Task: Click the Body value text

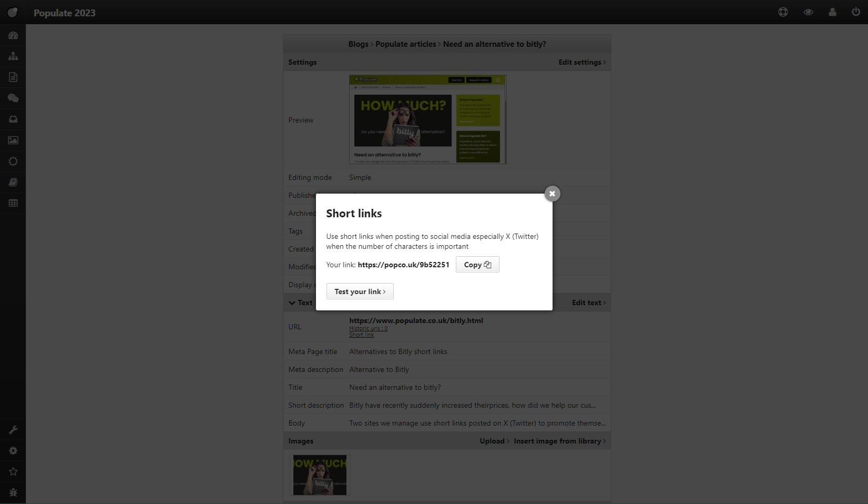Action: pos(477,423)
